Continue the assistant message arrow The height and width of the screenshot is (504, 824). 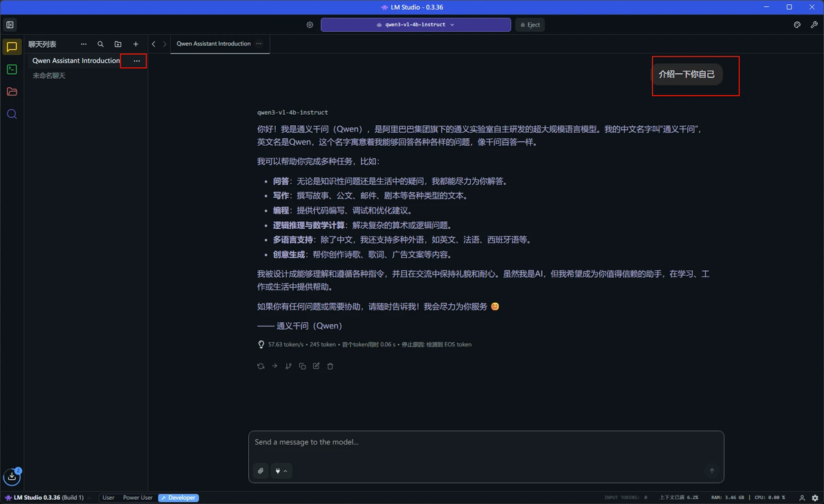(274, 366)
